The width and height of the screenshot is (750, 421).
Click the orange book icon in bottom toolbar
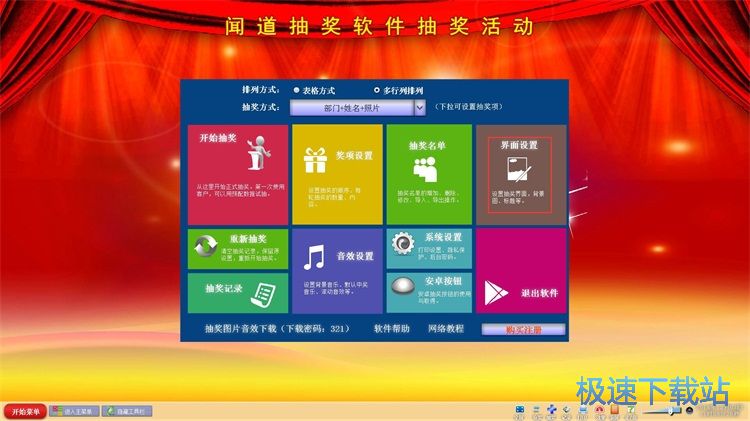[615, 410]
